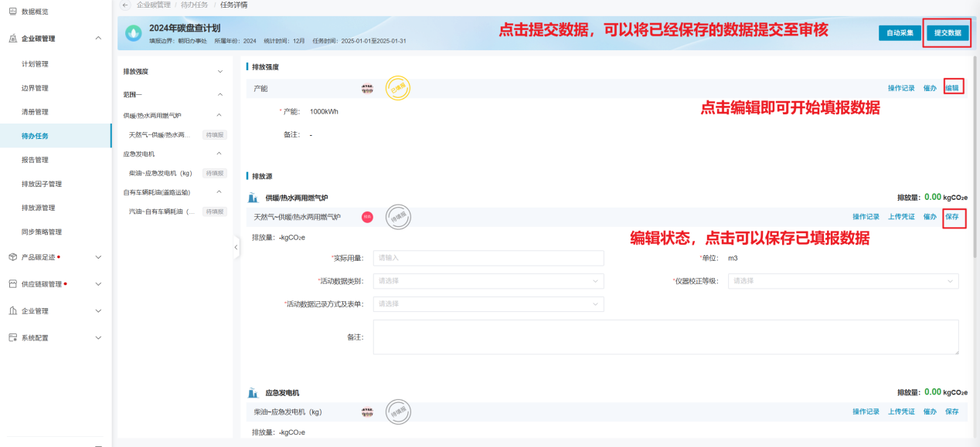
Task: Click the red round badge on 天然气 row
Action: click(367, 217)
